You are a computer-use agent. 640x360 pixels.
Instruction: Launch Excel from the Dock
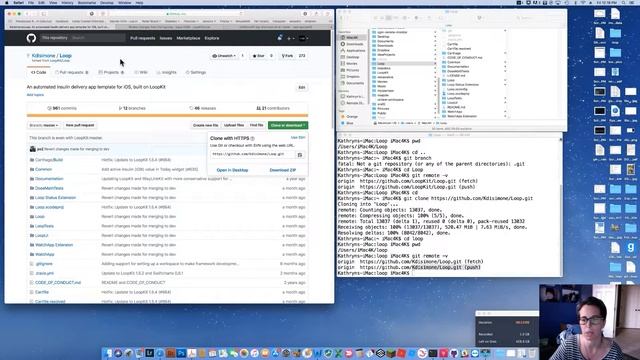click(338, 353)
